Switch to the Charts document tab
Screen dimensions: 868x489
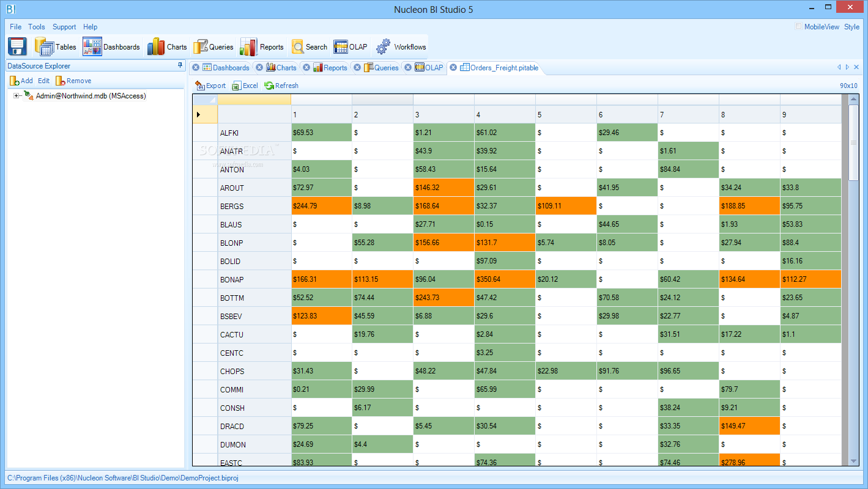click(281, 67)
